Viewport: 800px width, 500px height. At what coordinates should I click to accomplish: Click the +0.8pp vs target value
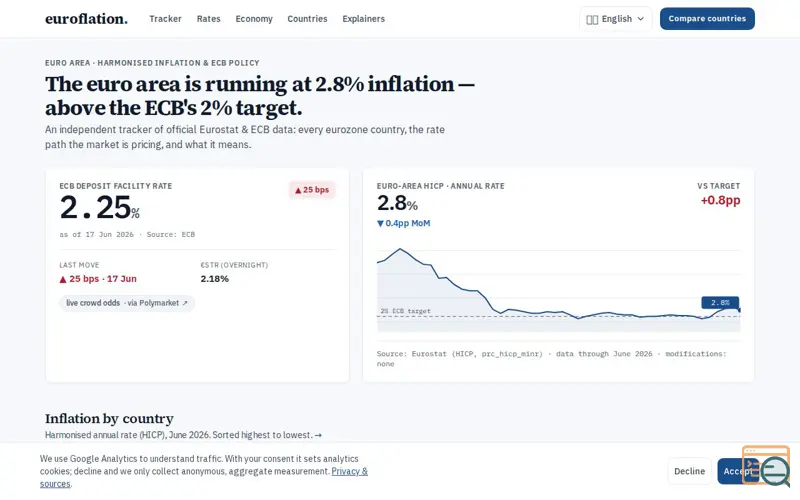click(x=720, y=200)
